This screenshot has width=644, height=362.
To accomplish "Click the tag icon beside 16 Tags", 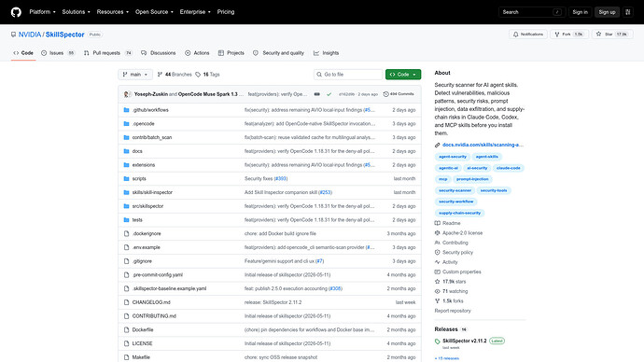I will pyautogui.click(x=198, y=75).
